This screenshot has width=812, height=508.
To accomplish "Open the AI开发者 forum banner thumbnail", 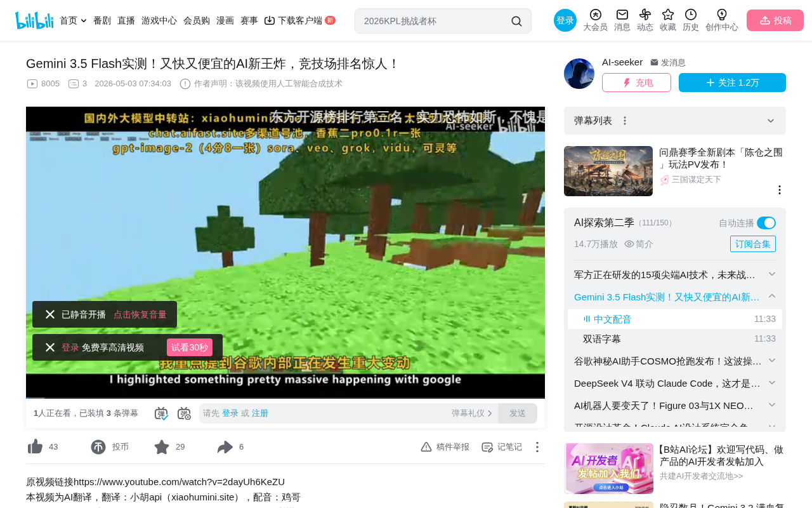I will click(609, 469).
